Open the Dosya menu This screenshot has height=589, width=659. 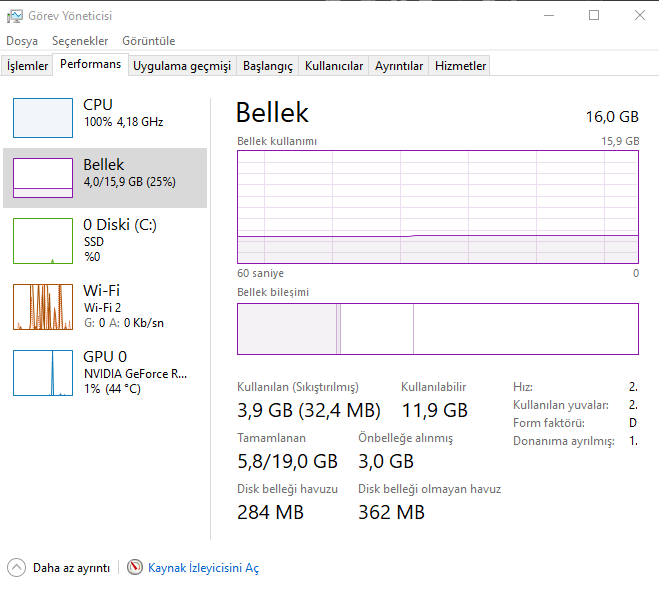coord(22,41)
